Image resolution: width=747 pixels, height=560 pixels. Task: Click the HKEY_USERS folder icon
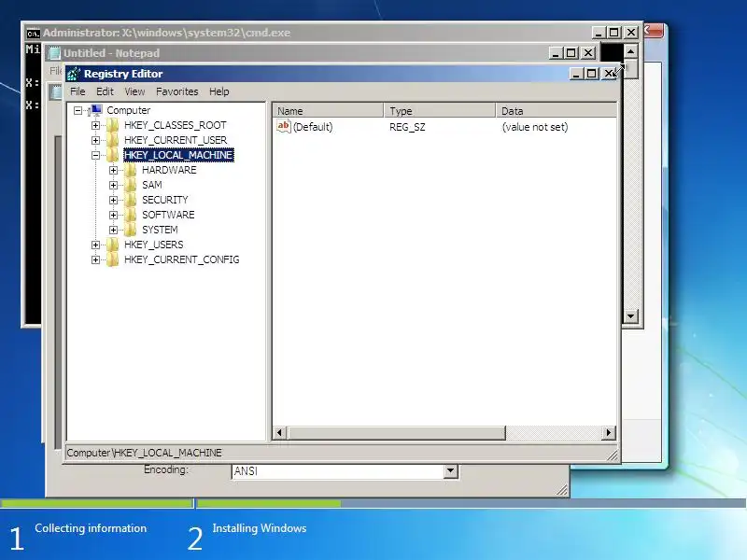point(113,245)
